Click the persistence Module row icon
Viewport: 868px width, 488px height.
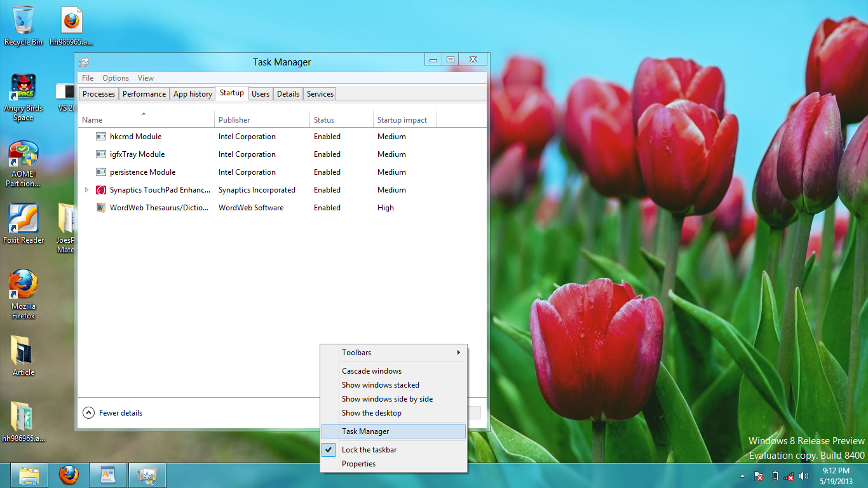(x=100, y=172)
